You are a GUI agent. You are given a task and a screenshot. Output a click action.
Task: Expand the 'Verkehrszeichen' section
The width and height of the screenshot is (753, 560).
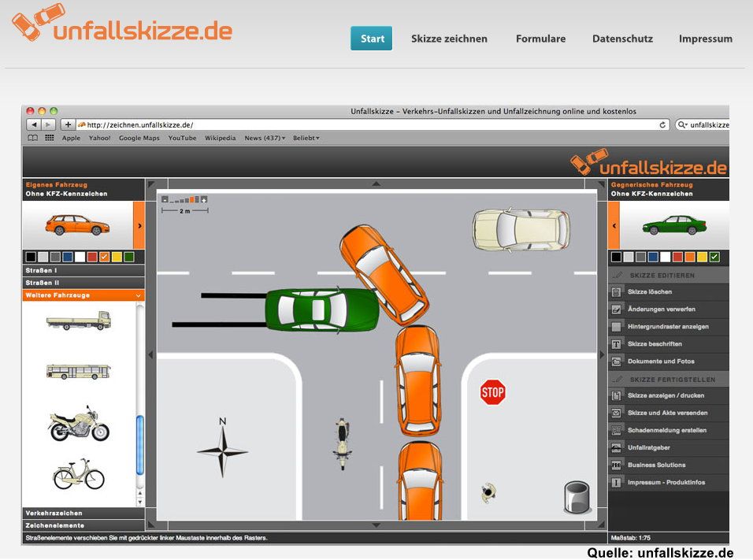83,513
